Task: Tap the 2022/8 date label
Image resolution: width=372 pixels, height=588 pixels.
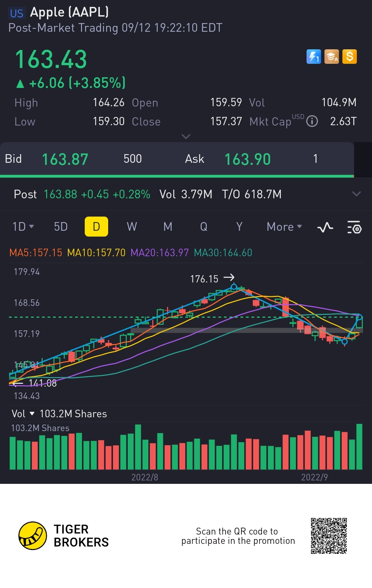Action: click(145, 477)
